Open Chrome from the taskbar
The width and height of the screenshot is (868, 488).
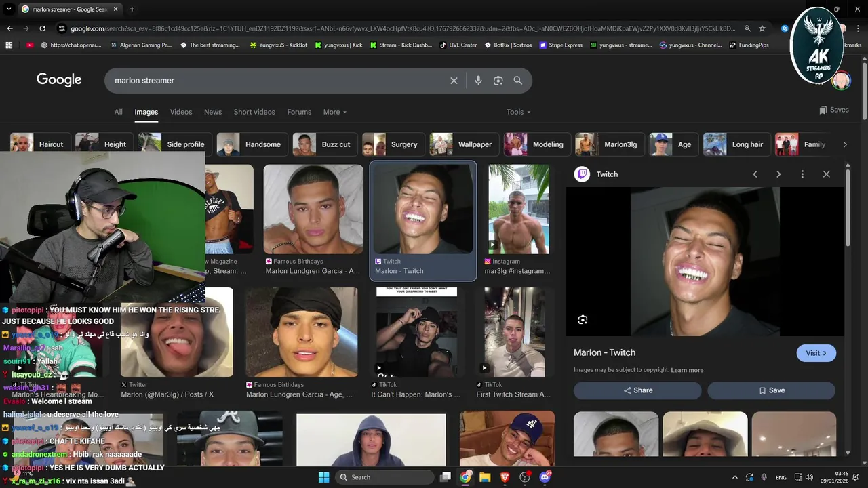coord(465,477)
